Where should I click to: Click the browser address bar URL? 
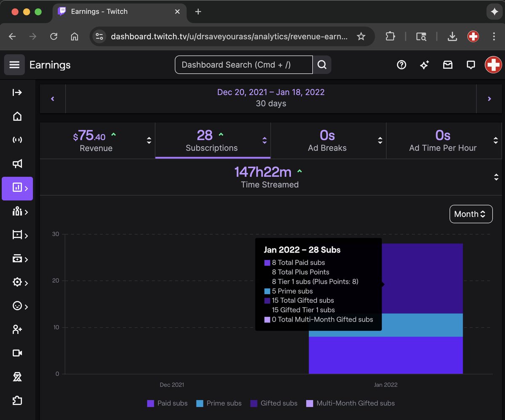coord(229,37)
